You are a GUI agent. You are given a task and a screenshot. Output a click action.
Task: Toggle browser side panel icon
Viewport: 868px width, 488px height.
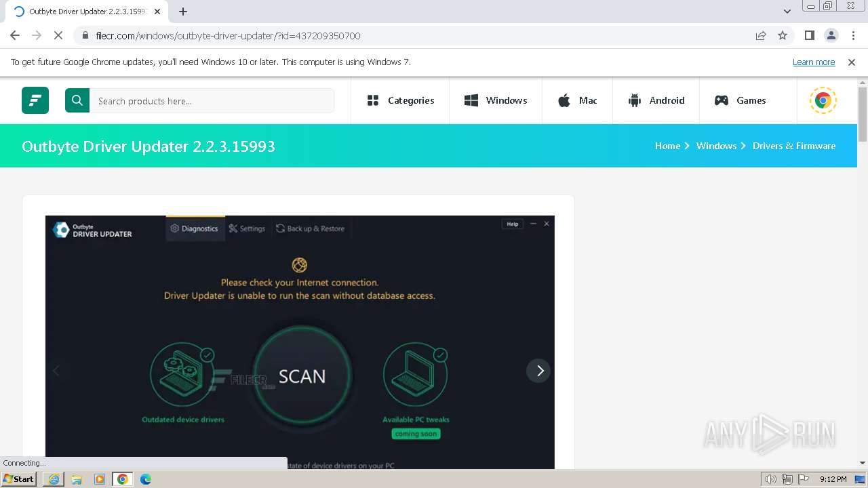pyautogui.click(x=809, y=35)
